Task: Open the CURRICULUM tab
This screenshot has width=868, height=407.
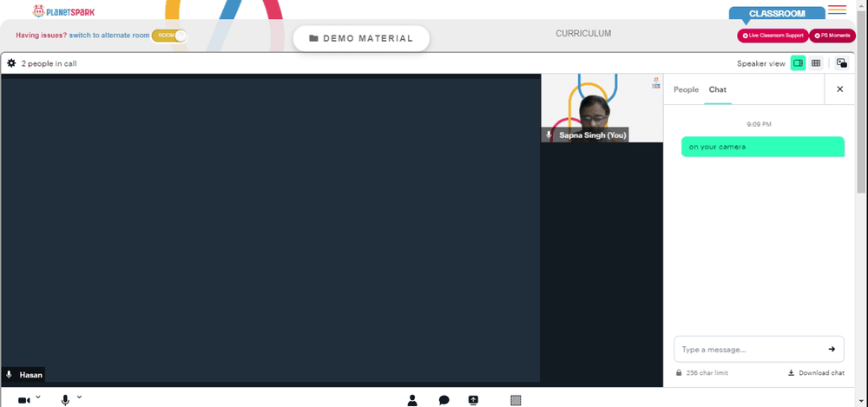Action: click(583, 33)
